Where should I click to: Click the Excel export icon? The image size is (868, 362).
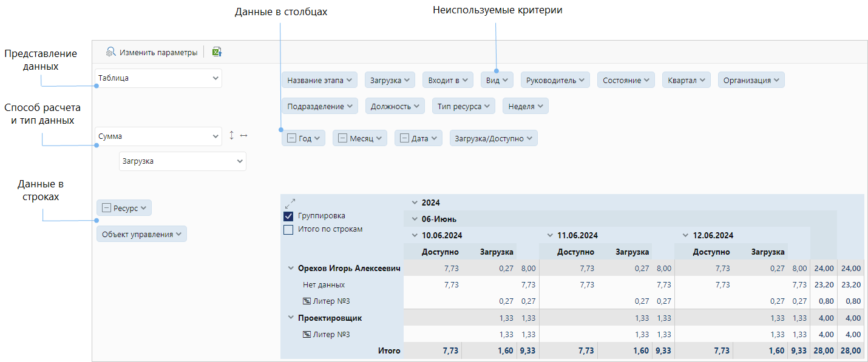217,52
